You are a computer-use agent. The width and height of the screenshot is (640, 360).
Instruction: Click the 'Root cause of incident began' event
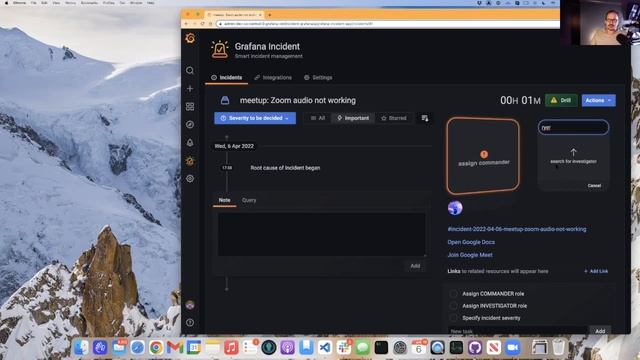tap(285, 168)
